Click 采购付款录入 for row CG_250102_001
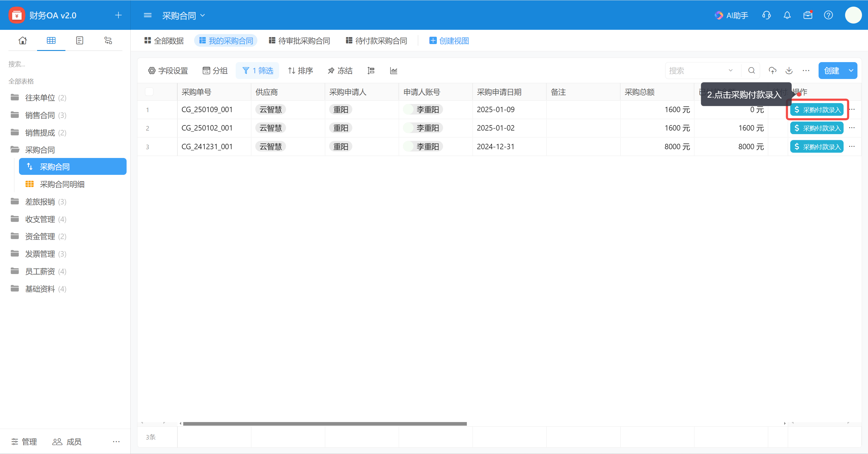This screenshot has width=868, height=454. [x=817, y=128]
